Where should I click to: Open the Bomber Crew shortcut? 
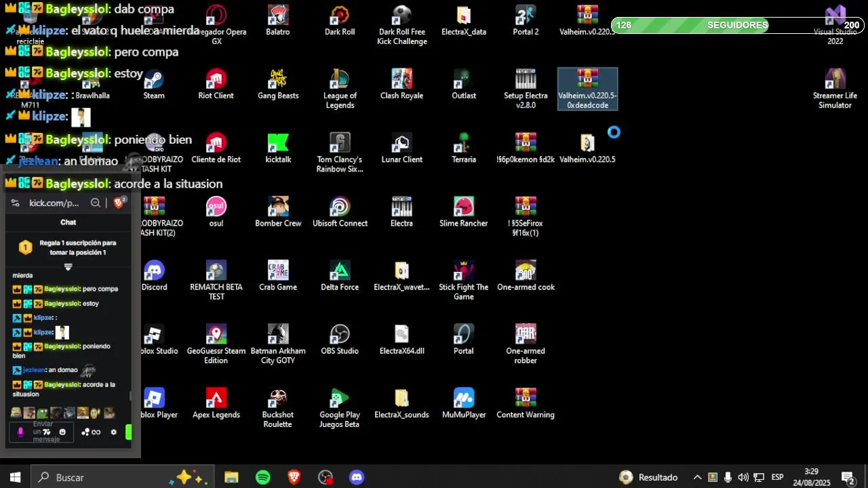click(278, 212)
